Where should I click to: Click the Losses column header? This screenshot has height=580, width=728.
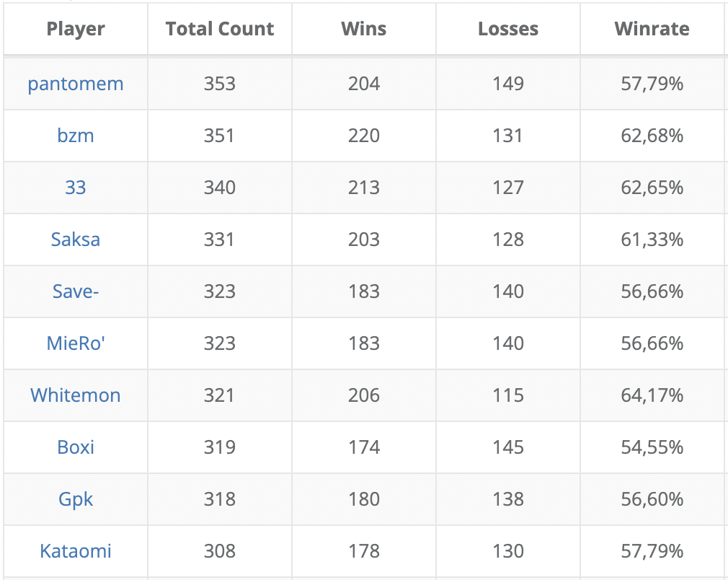tap(508, 29)
